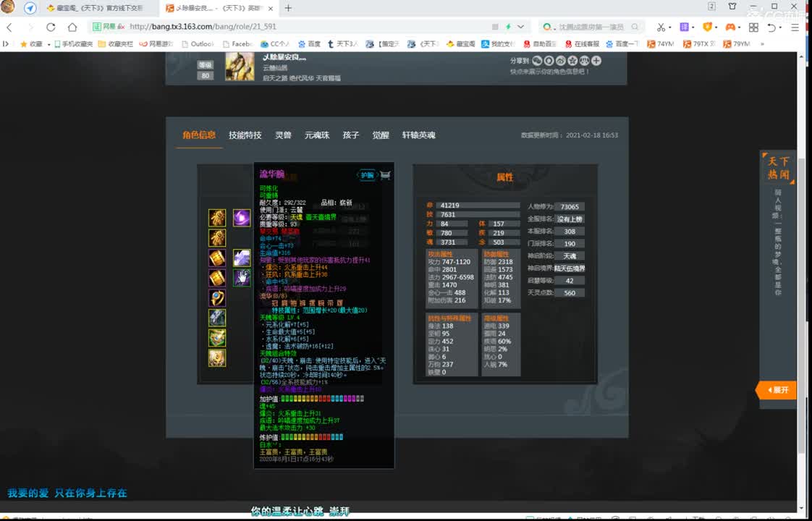The image size is (812, 521).
Task: Select the 灵兽 tab
Action: (x=283, y=135)
